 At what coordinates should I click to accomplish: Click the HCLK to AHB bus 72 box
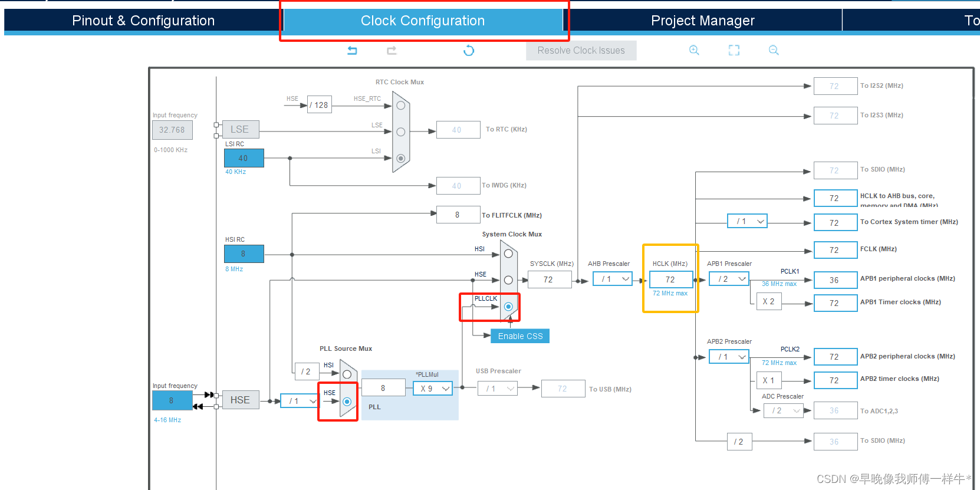tap(836, 198)
